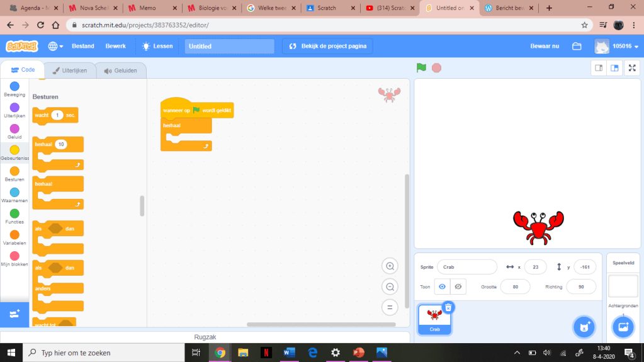Open the 105016 account menu
Image resolution: width=644 pixels, height=362 pixels.
pos(617,46)
